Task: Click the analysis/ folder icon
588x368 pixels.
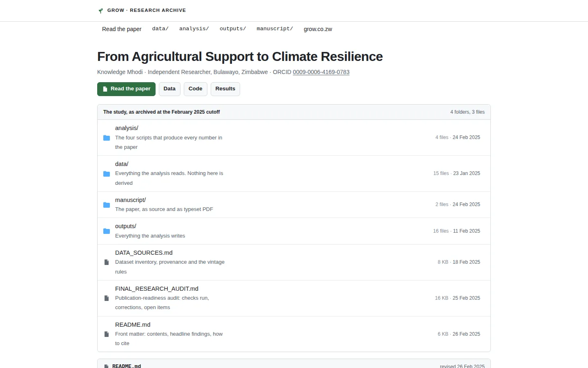Action: click(107, 138)
